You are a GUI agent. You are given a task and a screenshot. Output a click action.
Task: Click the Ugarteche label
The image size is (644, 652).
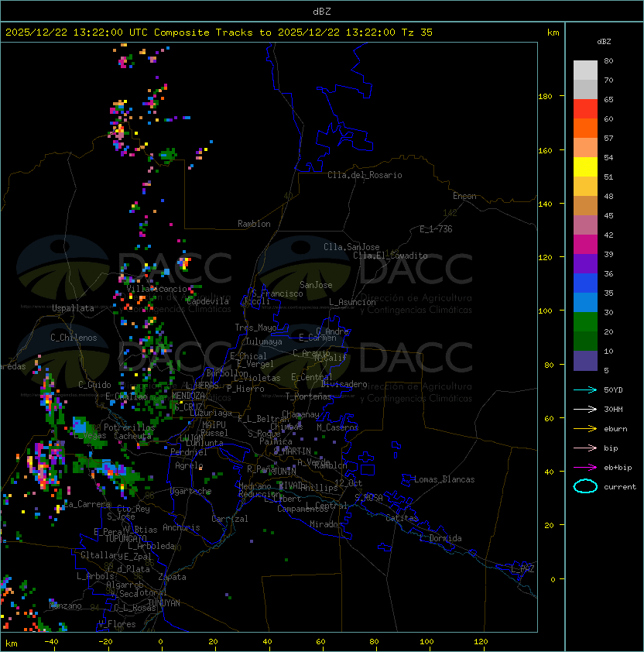[191, 491]
